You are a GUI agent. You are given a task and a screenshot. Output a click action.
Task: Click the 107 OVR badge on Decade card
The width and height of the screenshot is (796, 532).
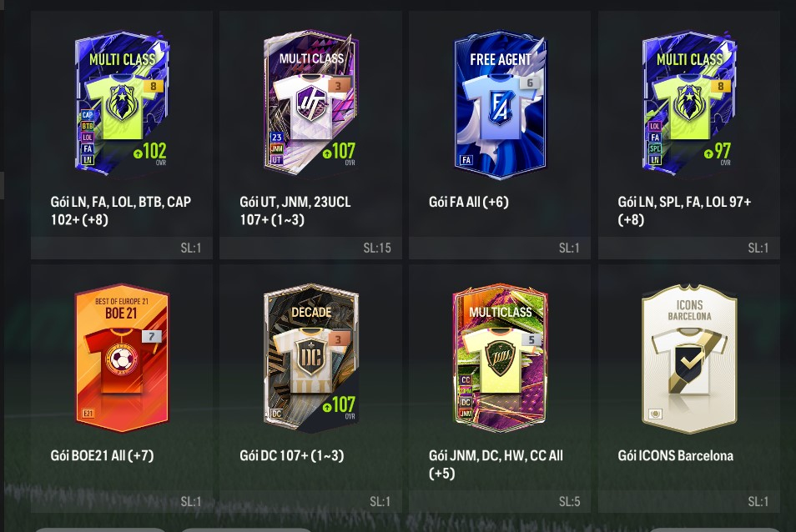(340, 407)
